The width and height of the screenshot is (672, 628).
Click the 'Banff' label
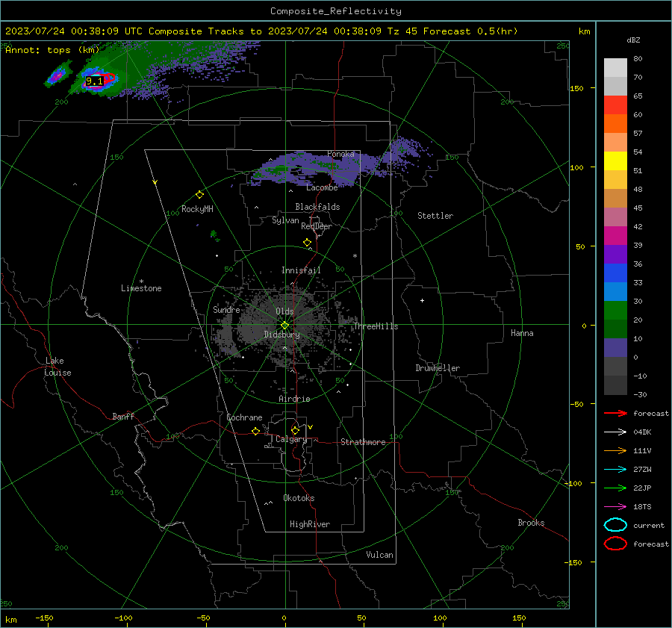[123, 417]
